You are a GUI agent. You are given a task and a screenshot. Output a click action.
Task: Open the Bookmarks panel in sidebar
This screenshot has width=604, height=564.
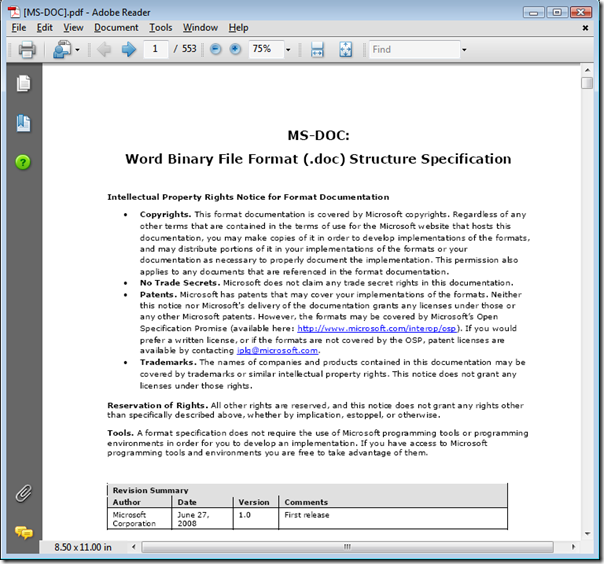[x=23, y=123]
